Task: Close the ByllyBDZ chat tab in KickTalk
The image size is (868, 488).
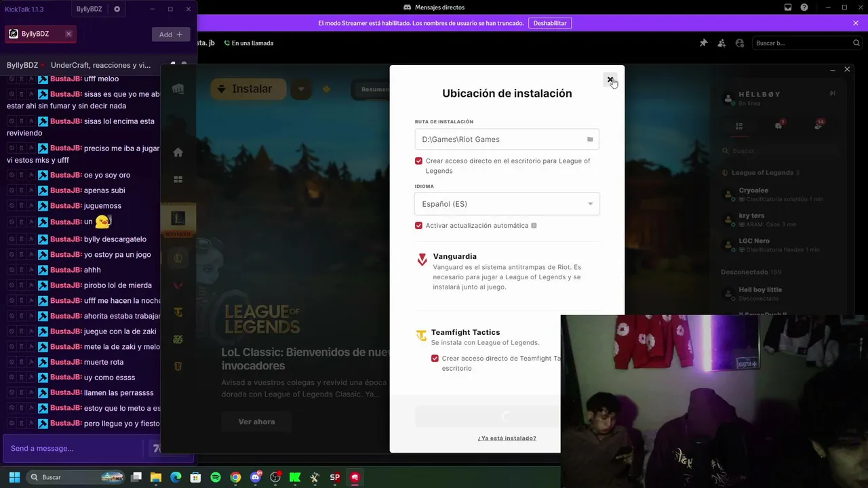Action: coord(68,34)
